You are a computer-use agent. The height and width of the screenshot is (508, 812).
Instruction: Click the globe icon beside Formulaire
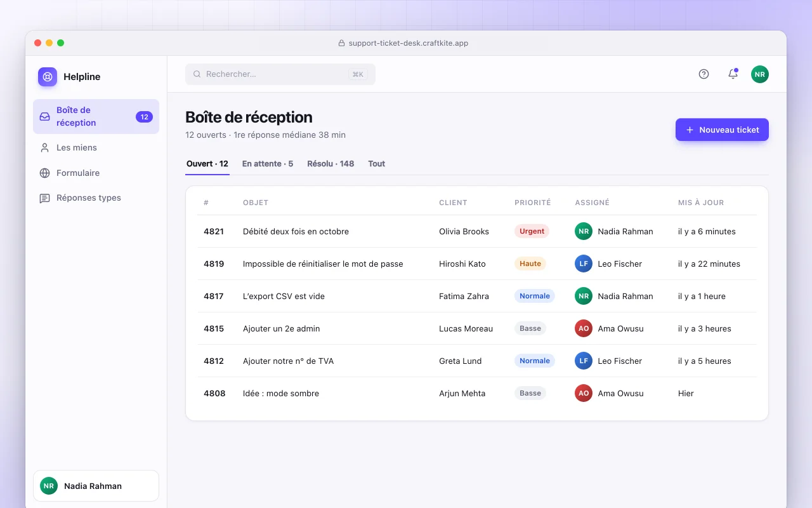point(45,173)
